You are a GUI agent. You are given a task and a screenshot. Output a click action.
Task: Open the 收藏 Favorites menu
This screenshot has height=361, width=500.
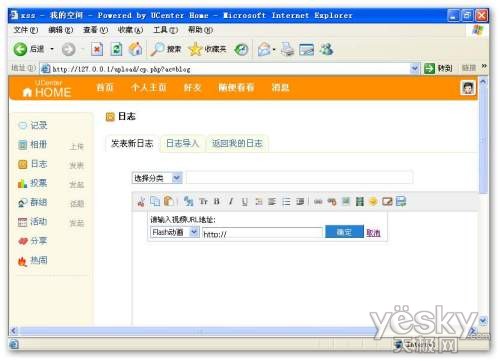[x=130, y=30]
